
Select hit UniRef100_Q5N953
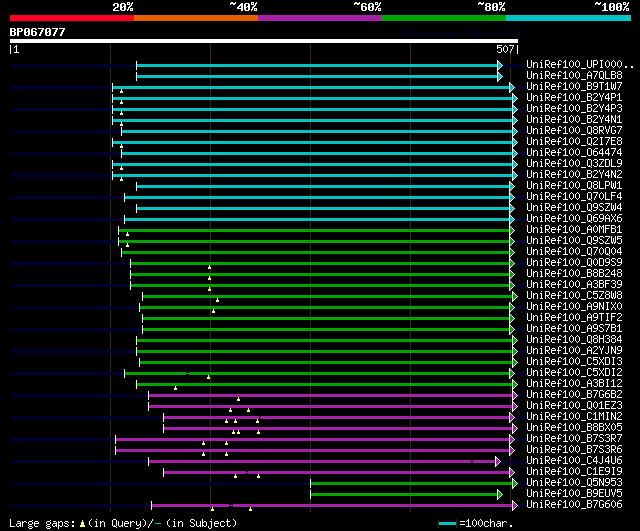point(574,483)
